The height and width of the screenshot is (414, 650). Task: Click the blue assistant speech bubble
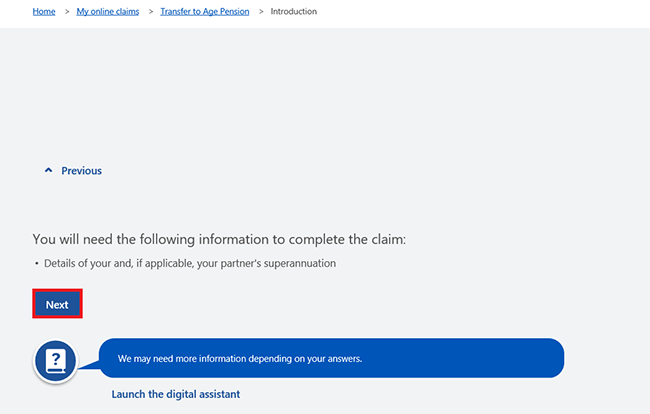pyautogui.click(x=332, y=358)
